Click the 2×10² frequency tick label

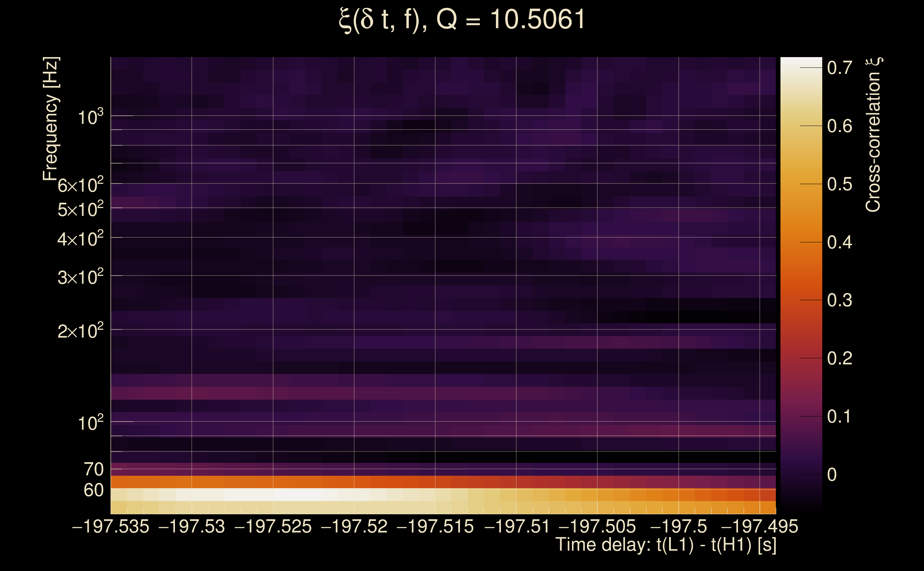80,331
